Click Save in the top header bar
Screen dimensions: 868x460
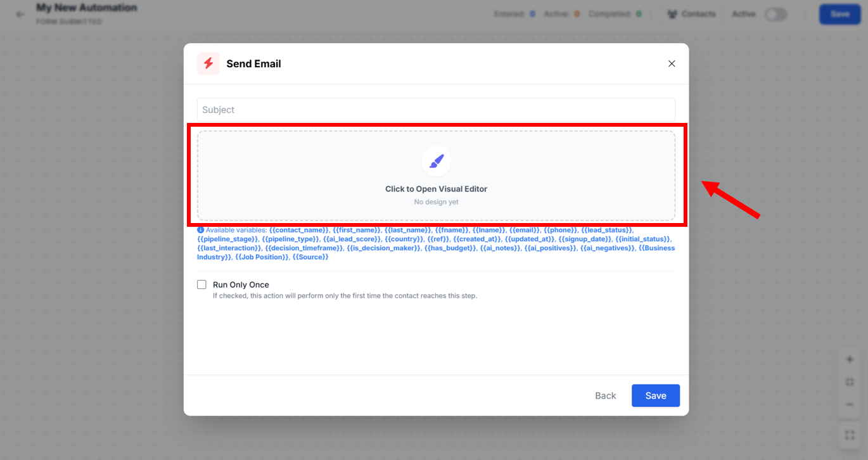[x=839, y=14]
